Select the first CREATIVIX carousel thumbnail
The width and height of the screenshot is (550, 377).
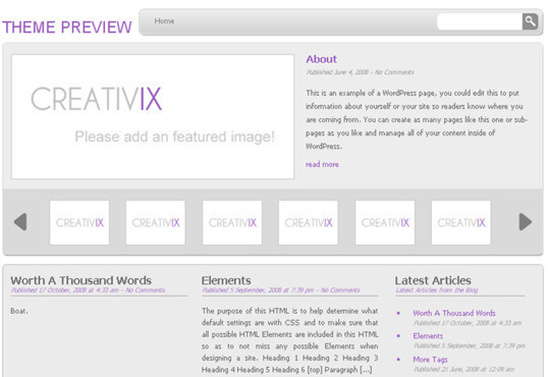(79, 222)
